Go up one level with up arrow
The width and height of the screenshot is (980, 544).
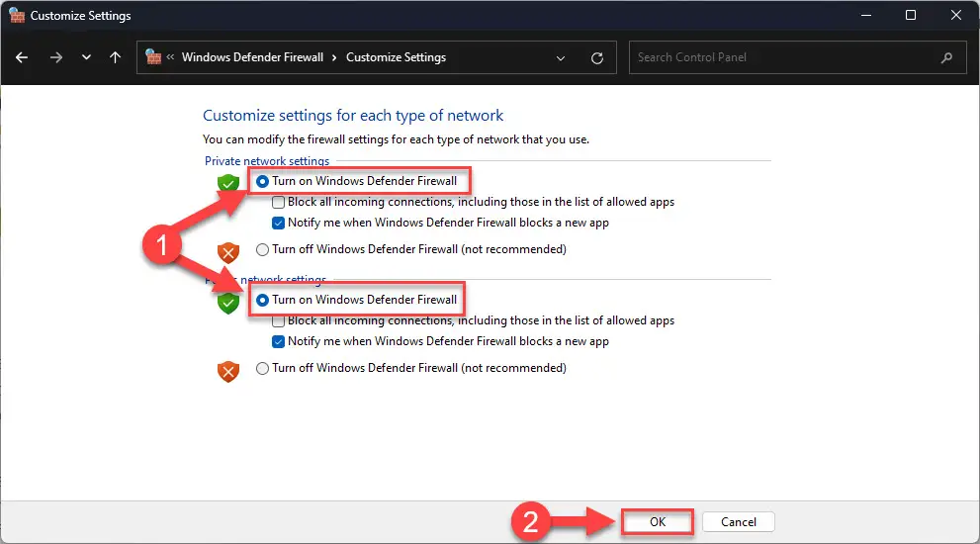(115, 57)
